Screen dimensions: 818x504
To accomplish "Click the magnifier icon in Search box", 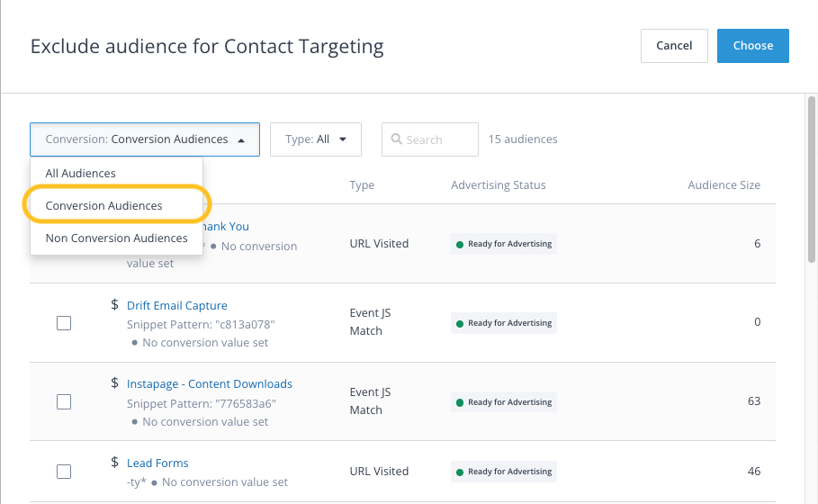I will click(x=396, y=139).
